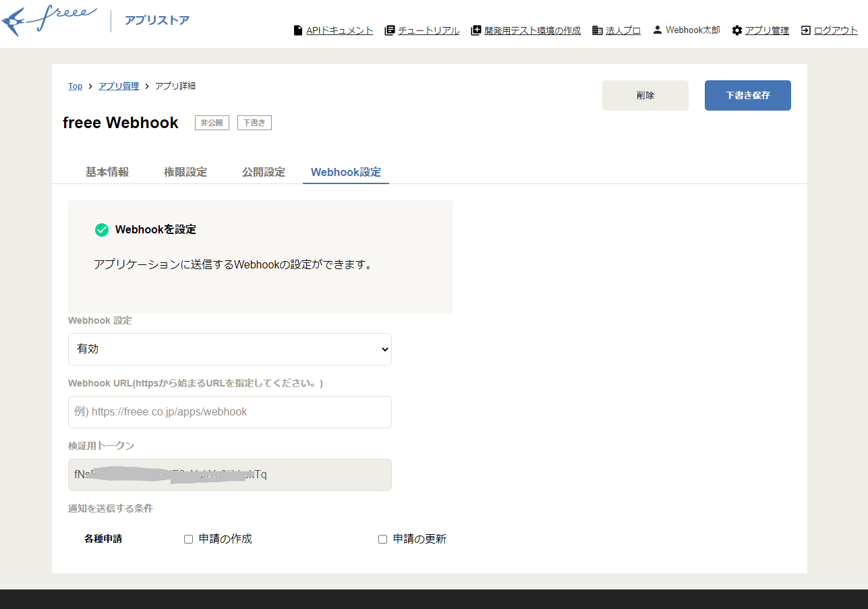Click the チュートリアル book icon

tap(388, 30)
